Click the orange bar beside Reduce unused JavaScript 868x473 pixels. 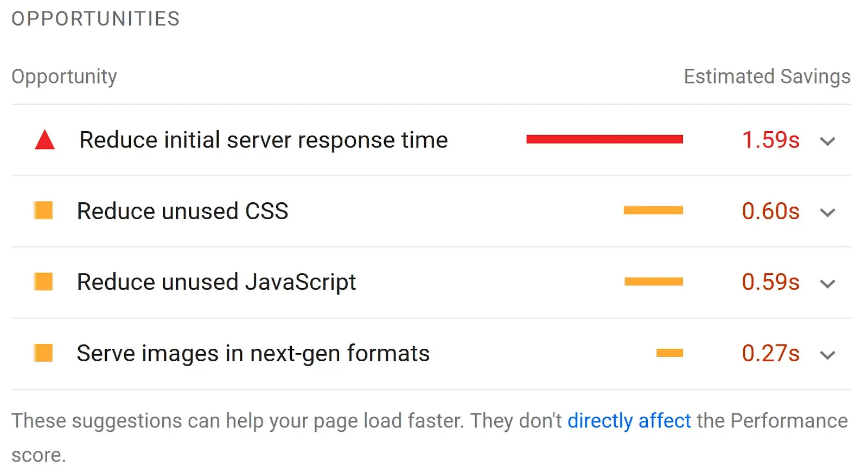pyautogui.click(x=654, y=281)
